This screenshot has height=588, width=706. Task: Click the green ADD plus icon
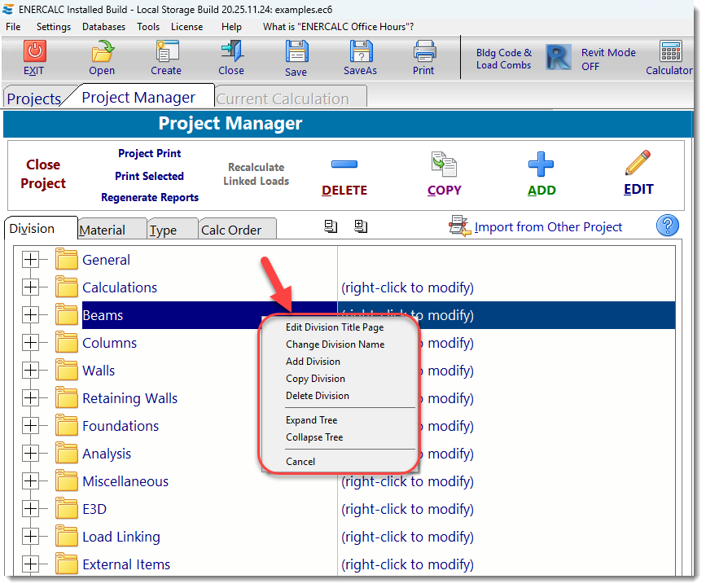pyautogui.click(x=541, y=167)
